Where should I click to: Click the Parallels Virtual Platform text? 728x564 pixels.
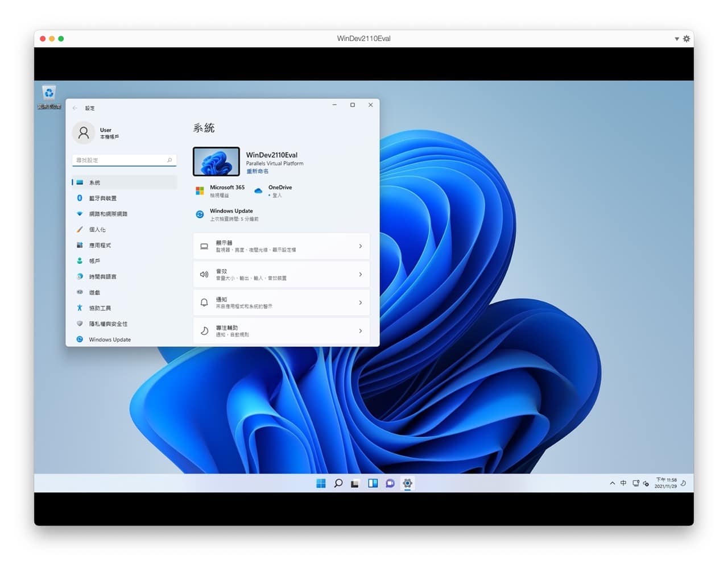pos(275,163)
